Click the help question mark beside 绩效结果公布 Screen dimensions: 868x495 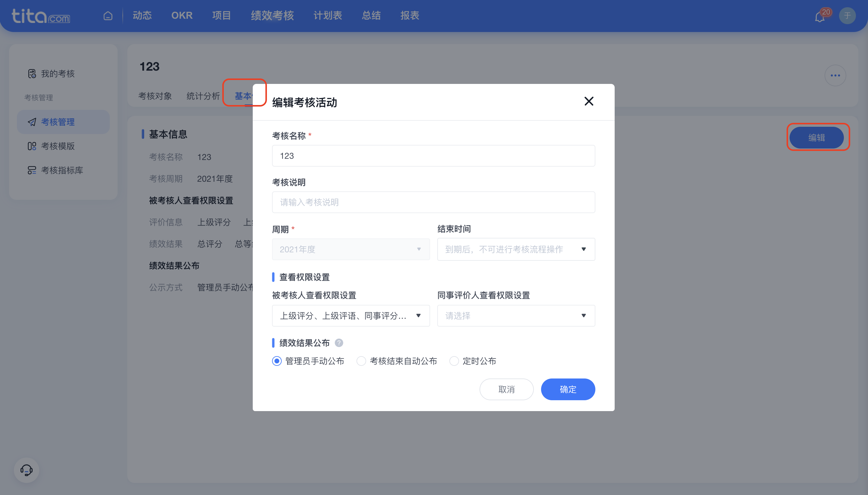[338, 343]
